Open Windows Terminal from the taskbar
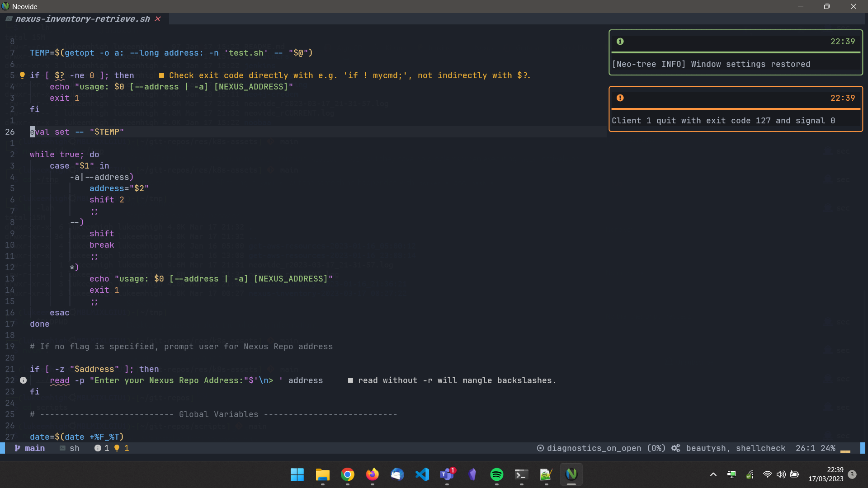This screenshot has height=488, width=868. [x=521, y=474]
